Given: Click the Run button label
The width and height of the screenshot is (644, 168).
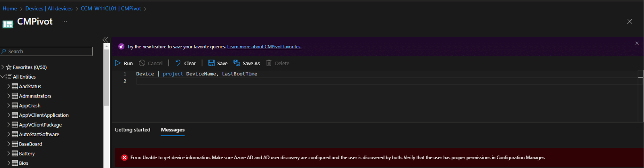Looking at the screenshot, I should click(x=128, y=64).
